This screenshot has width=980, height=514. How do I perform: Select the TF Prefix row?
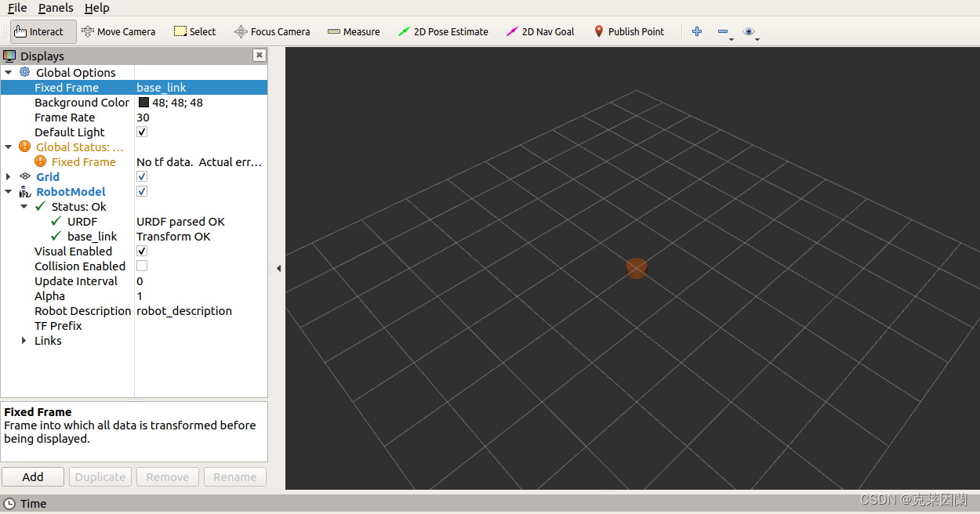click(x=134, y=325)
